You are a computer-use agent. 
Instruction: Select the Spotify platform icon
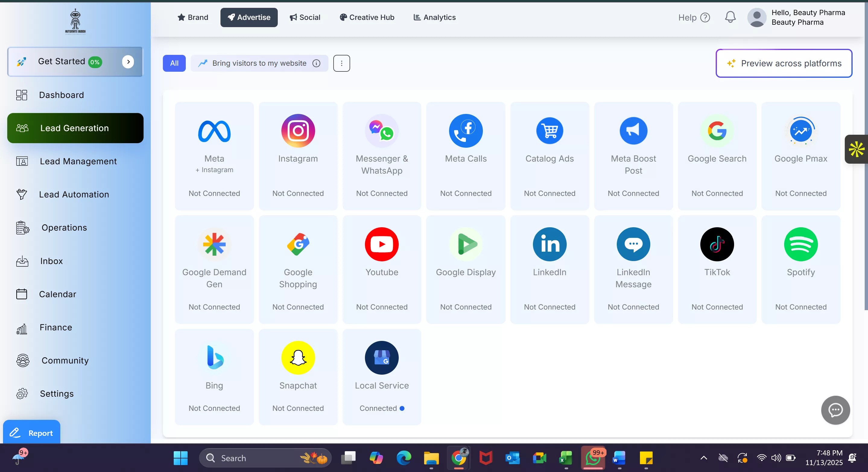(x=801, y=244)
